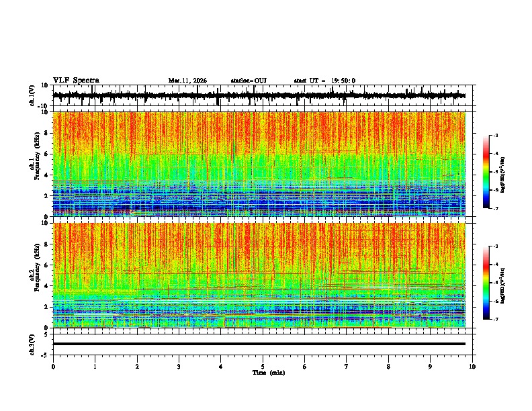Click the "2" tick on the time axis
The height and width of the screenshot is (411, 532).
(137, 367)
